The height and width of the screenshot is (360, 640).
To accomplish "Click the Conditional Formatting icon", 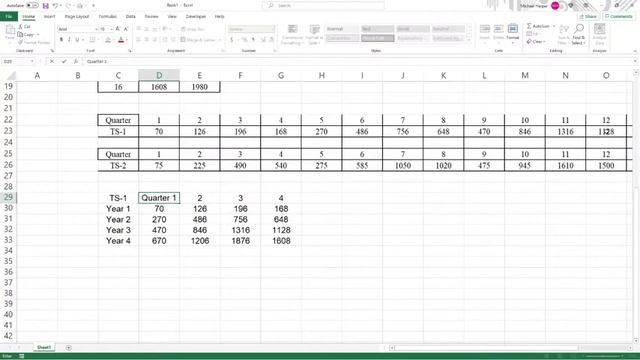I will coord(292,29).
